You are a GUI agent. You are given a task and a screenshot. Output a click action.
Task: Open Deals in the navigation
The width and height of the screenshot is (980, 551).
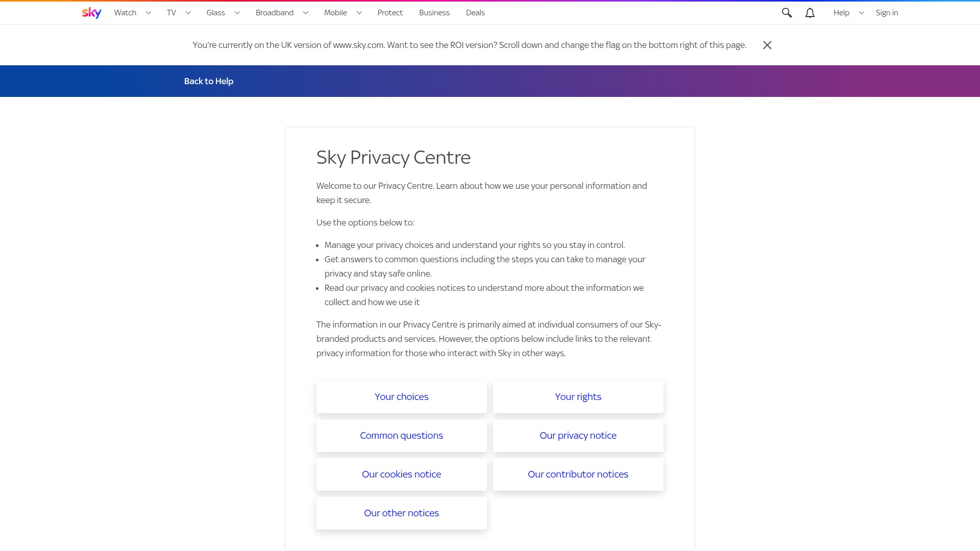[475, 13]
